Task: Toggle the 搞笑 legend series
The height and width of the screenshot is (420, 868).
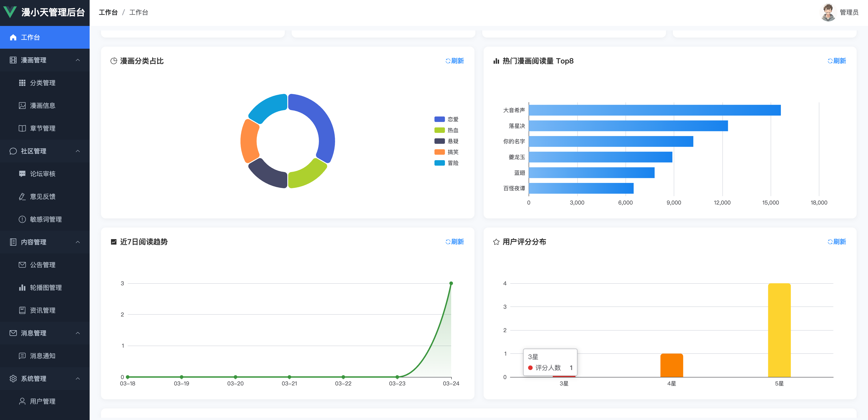Action: [x=446, y=152]
